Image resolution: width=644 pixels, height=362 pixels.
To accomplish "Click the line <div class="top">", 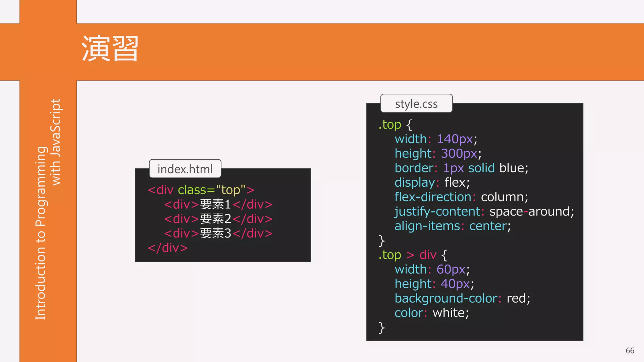I will click(201, 190).
